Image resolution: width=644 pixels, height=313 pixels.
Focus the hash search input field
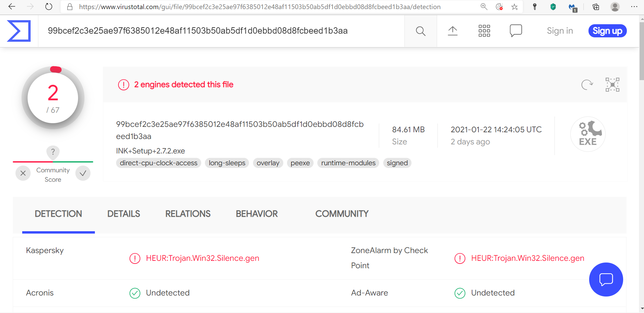point(221,31)
